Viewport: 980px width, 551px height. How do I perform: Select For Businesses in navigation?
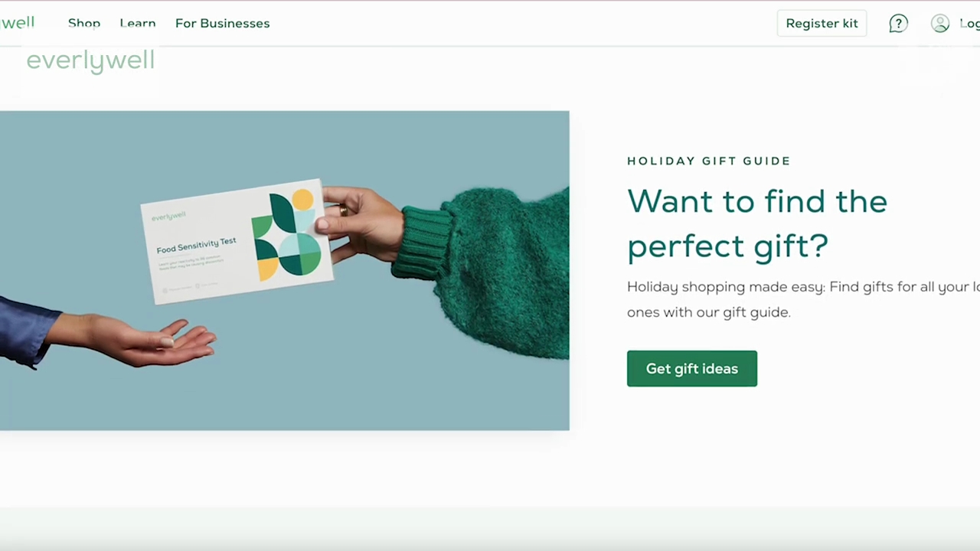[222, 23]
